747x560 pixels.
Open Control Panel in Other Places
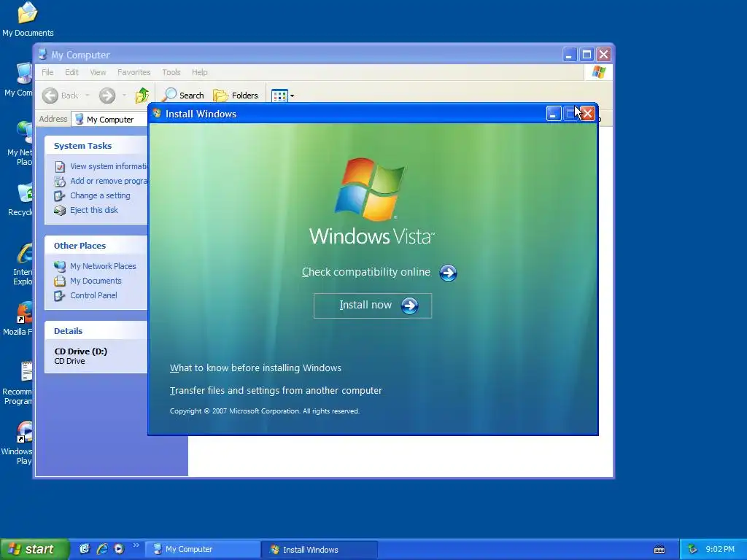pyautogui.click(x=93, y=295)
